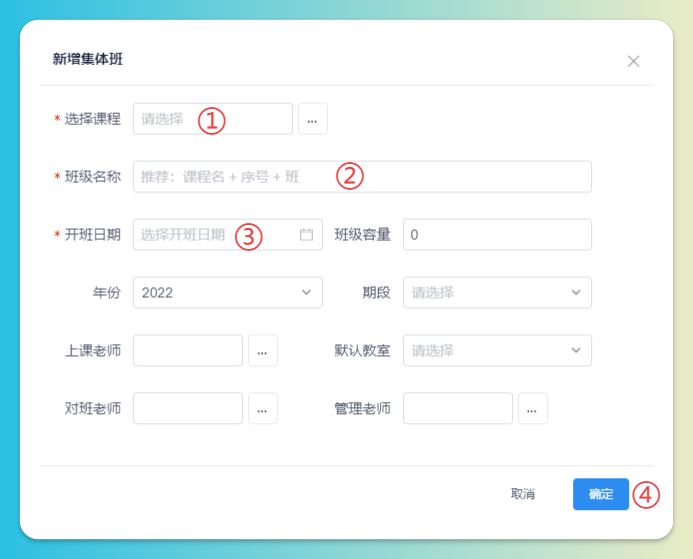Confirm with the blue 确定 button
Screen dimensions: 693x559
pyautogui.click(x=601, y=494)
